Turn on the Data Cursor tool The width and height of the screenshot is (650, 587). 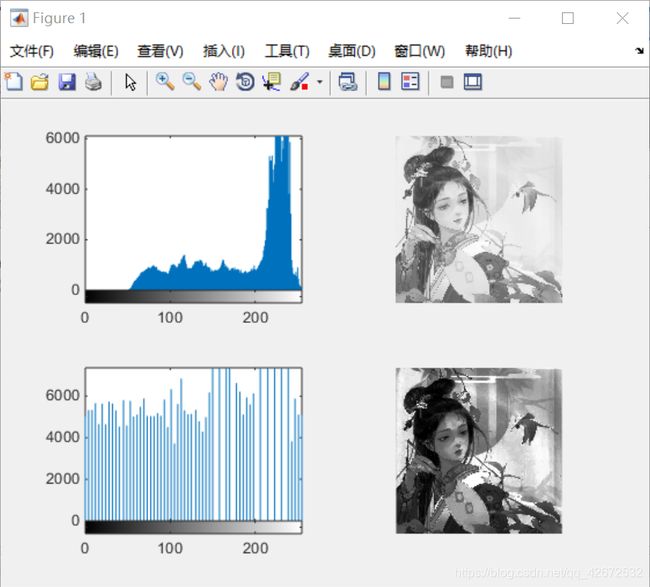272,82
